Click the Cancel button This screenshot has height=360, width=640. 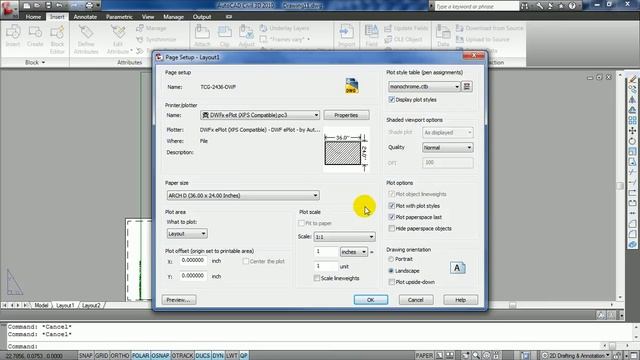pos(416,300)
